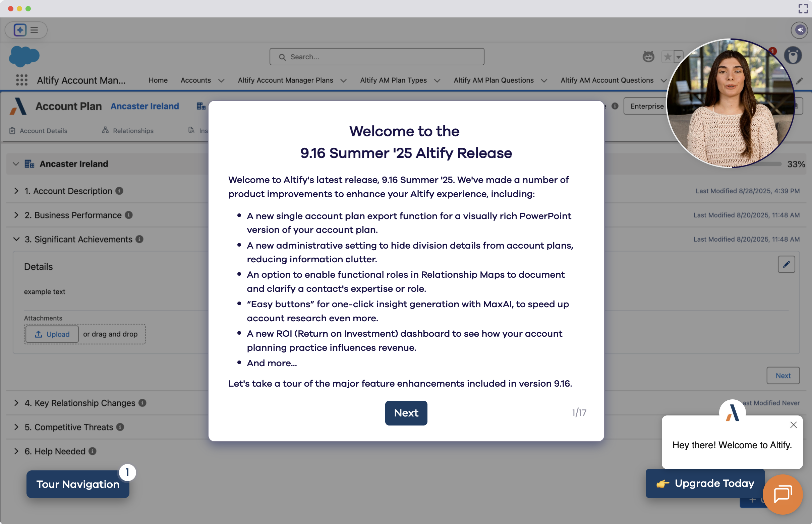
Task: Click the Enterprise button
Action: [x=646, y=106]
